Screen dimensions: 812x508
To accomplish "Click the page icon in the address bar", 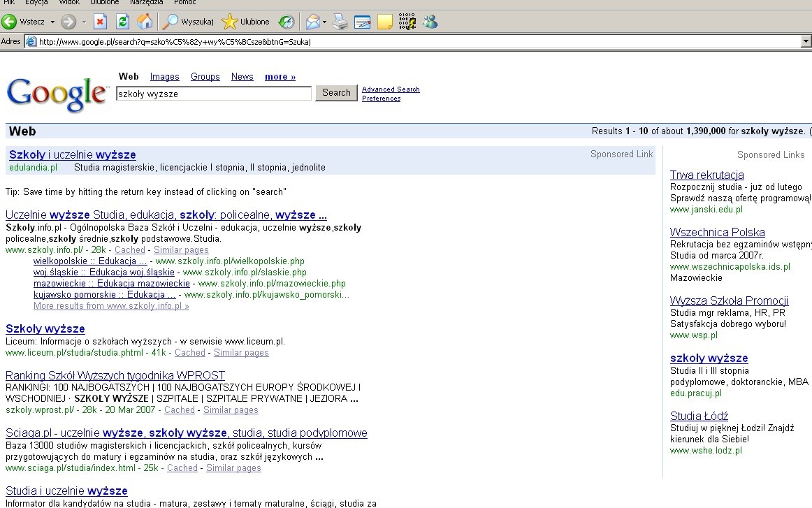I will [x=31, y=41].
